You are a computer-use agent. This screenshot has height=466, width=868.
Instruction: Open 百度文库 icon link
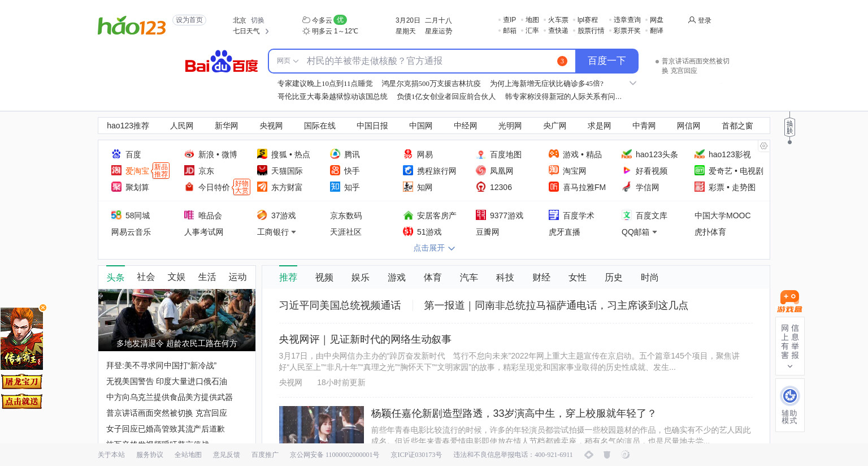point(627,215)
